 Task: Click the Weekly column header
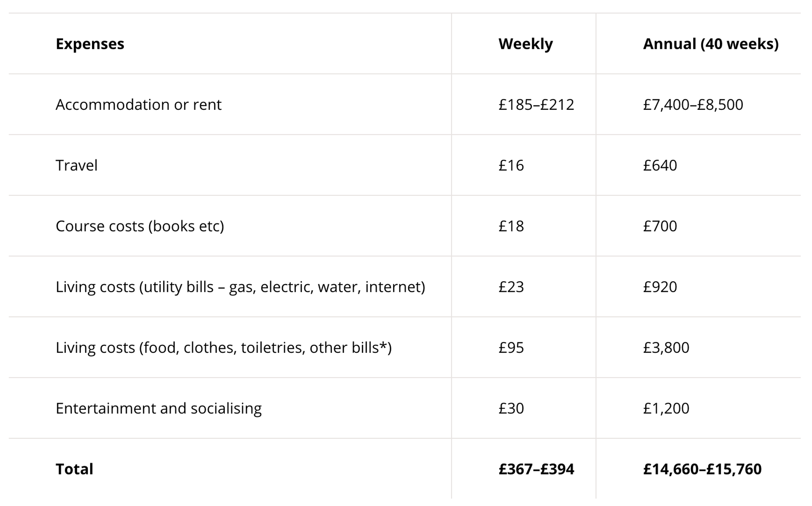526,44
